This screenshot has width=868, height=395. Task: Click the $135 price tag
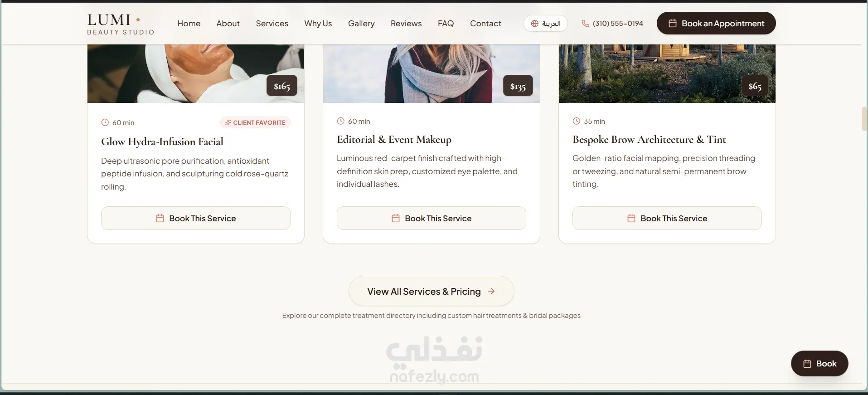518,86
